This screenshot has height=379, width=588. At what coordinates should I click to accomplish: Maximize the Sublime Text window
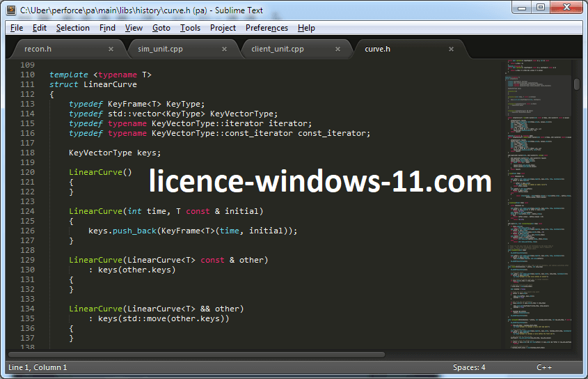point(540,8)
